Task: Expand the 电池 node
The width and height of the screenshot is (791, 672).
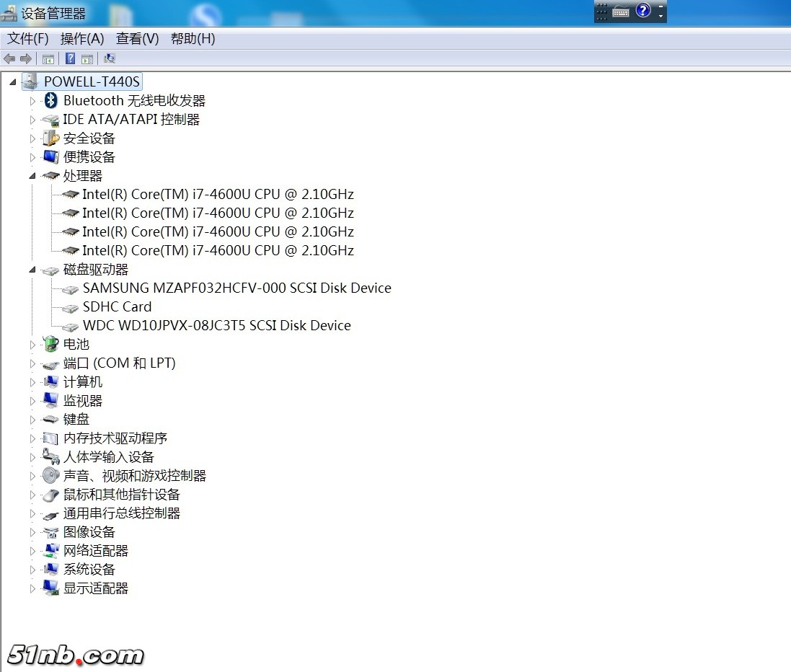Action: [32, 345]
